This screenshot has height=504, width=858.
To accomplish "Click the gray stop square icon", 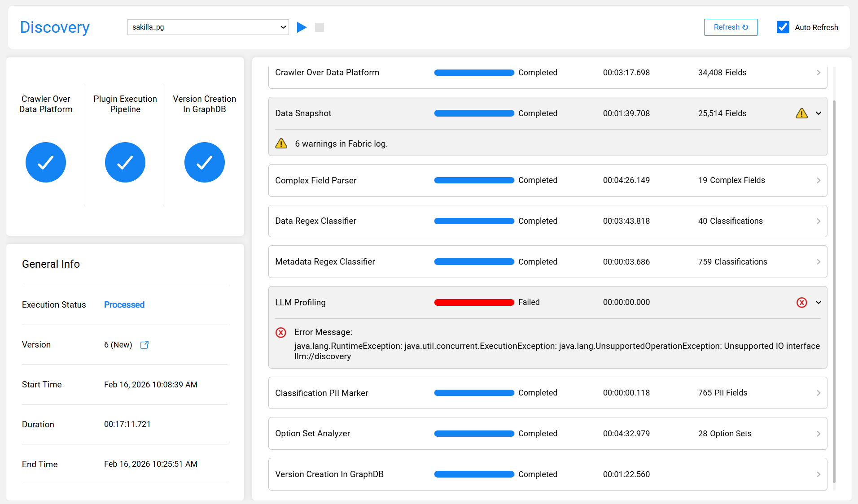I will (320, 27).
